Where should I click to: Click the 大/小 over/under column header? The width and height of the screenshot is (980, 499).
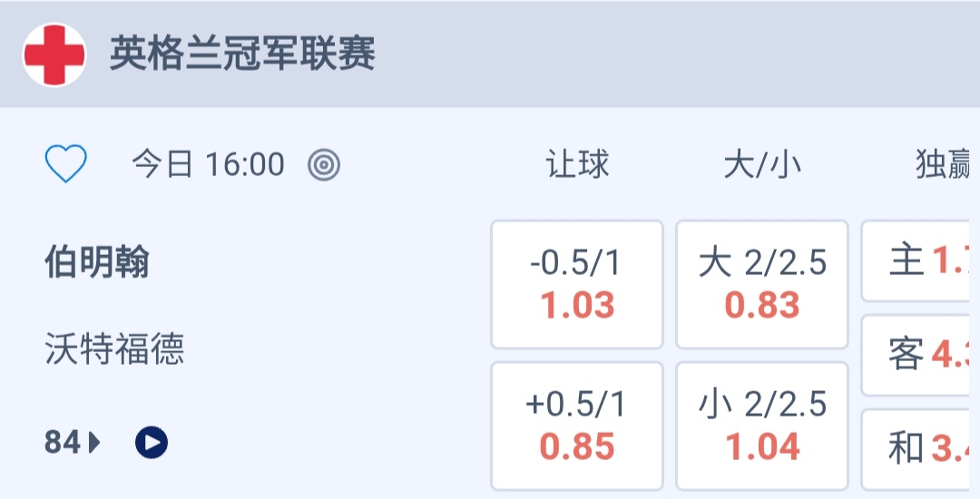coord(760,165)
